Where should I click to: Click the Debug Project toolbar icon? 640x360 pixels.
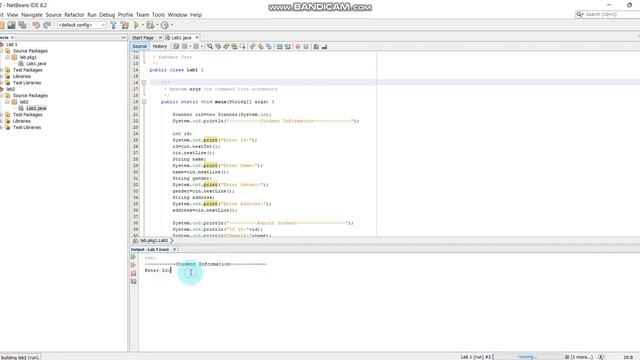pos(150,25)
